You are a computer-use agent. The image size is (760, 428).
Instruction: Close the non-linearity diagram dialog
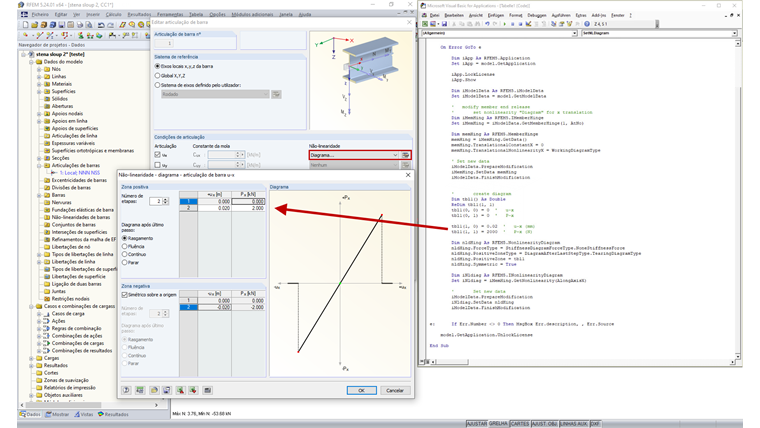click(408, 175)
